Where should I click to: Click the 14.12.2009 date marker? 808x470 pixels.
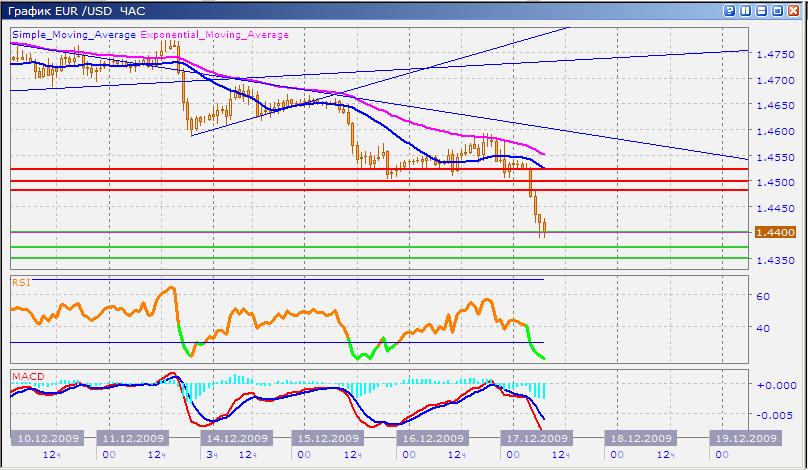click(235, 438)
